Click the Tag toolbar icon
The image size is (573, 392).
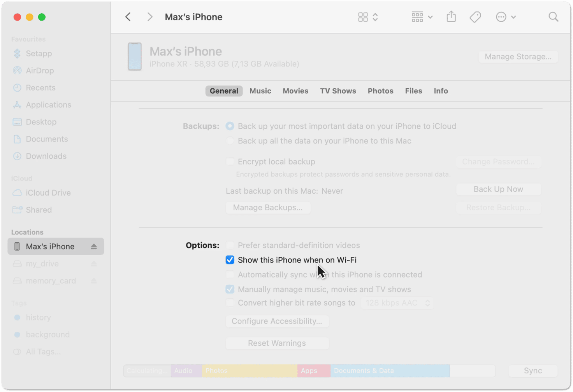475,17
